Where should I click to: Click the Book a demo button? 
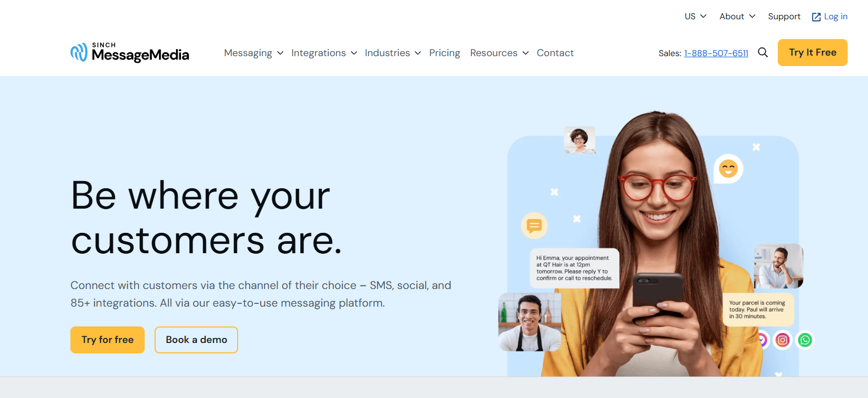[196, 340]
